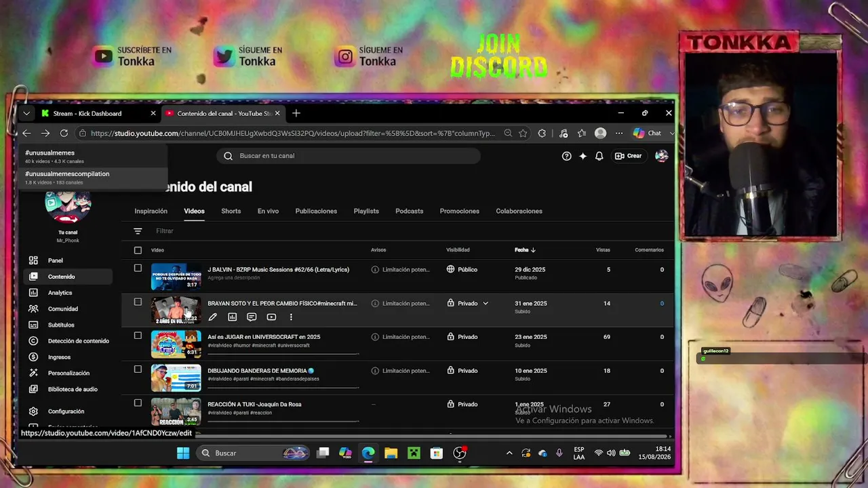Screen dimensions: 868x488
Task: Select the #unusualmemescompilation suggestion
Action: [93, 177]
